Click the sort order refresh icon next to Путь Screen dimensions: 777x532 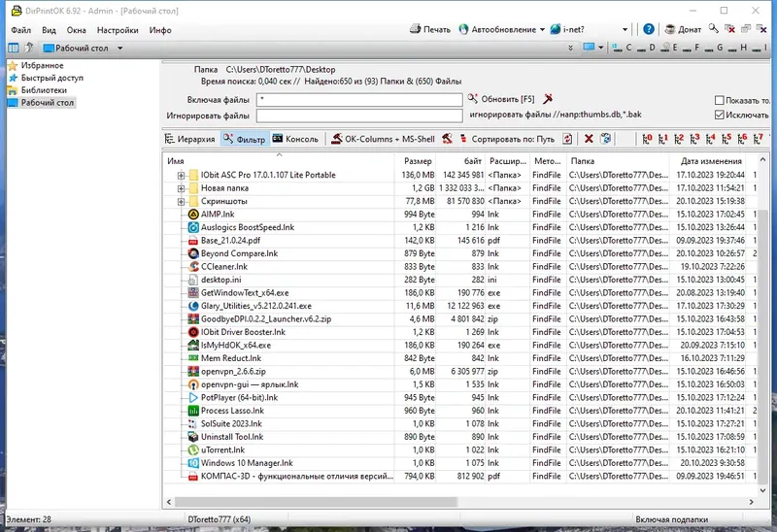point(567,139)
